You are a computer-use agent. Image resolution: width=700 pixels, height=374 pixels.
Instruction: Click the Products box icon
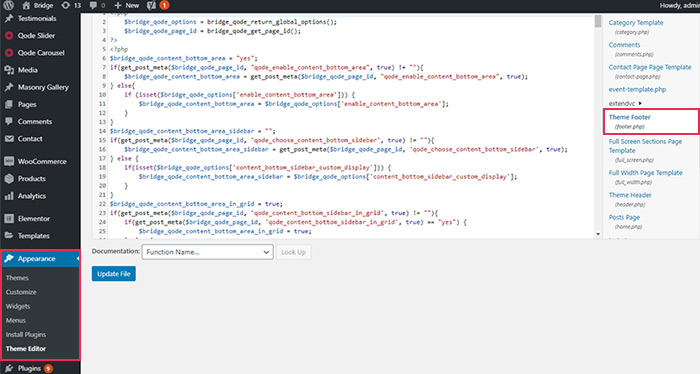[9, 179]
